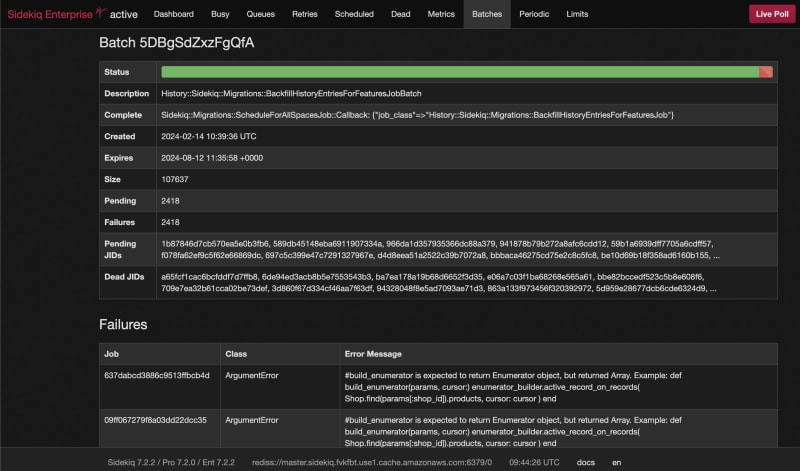This screenshot has height=471, width=800.
Task: Click the error message of job 637dabcd3886c9513ffbcb4d
Action: pos(513,387)
